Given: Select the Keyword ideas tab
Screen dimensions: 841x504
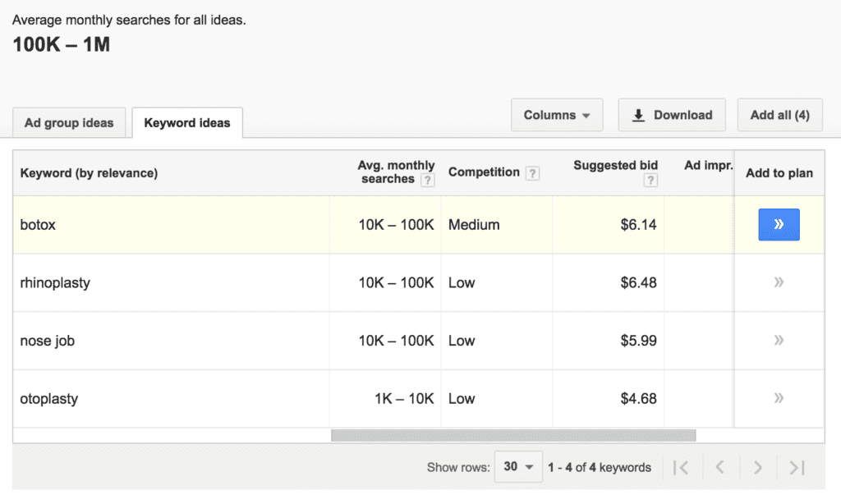Looking at the screenshot, I should (x=187, y=123).
